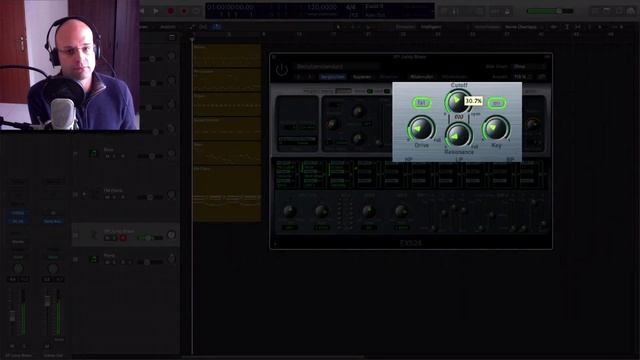
Task: Click the selected track 23 instrument icon
Action: pyautogui.click(x=93, y=234)
